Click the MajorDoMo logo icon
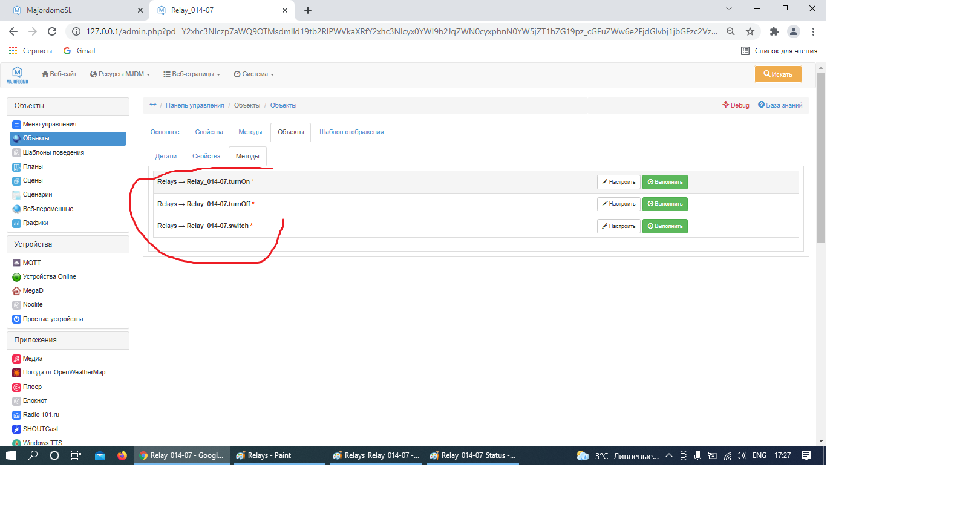 (x=17, y=74)
